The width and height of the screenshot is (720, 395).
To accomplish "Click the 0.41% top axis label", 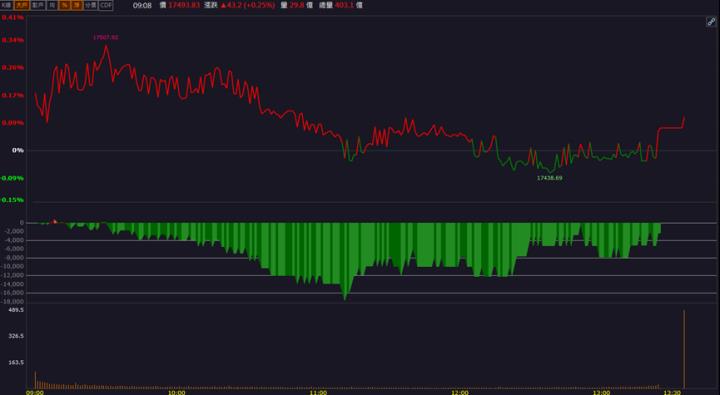I will [12, 17].
